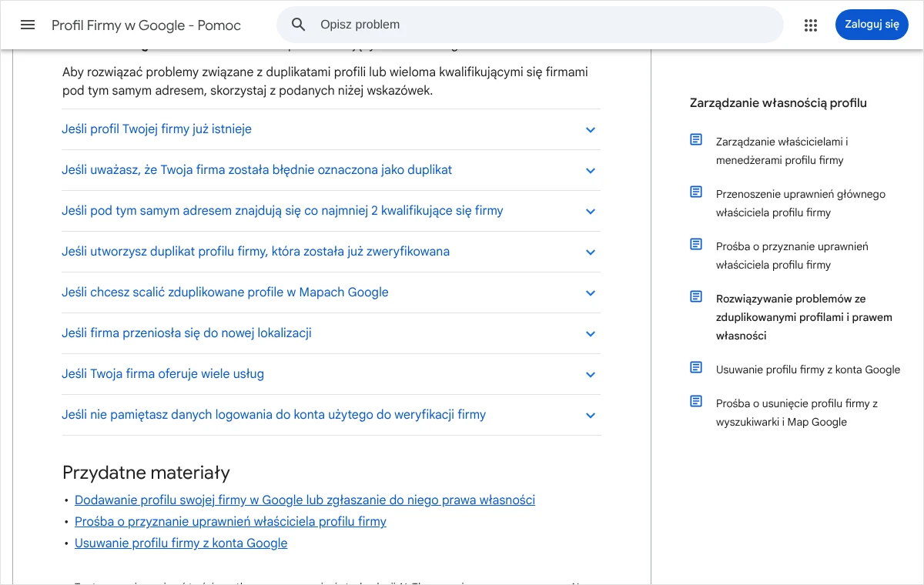
Task: Open the hamburger main menu
Action: 28,25
